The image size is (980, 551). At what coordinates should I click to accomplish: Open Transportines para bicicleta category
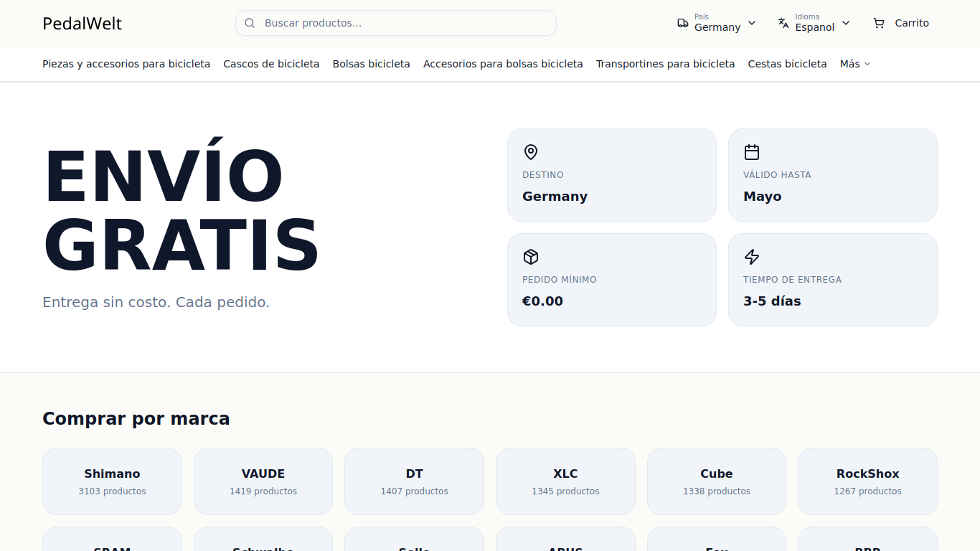click(x=666, y=64)
